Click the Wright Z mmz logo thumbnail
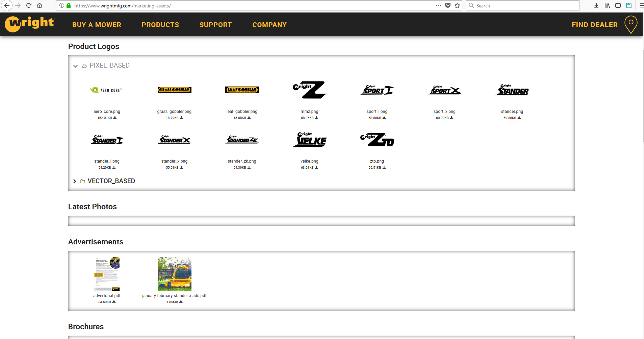644x339 pixels. click(309, 90)
